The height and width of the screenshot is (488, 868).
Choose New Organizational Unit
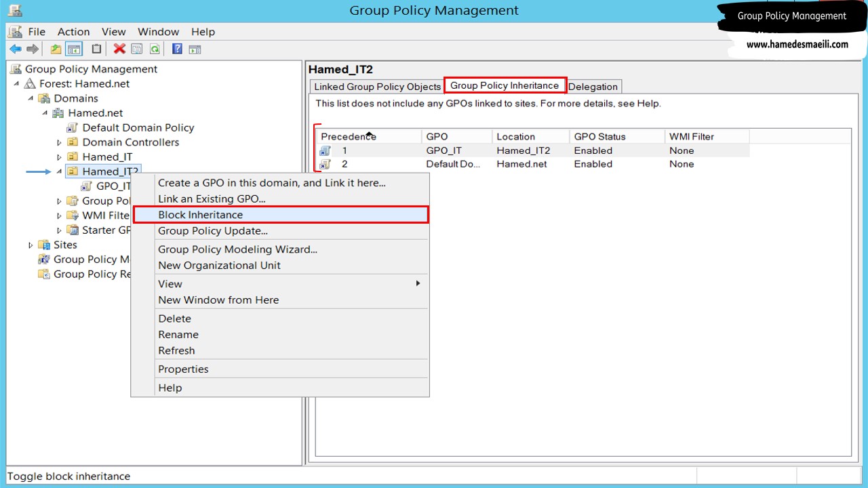point(280,266)
